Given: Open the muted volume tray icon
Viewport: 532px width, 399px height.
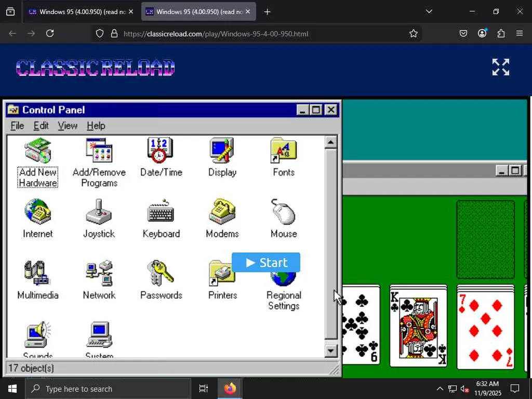Looking at the screenshot, I should (x=465, y=389).
